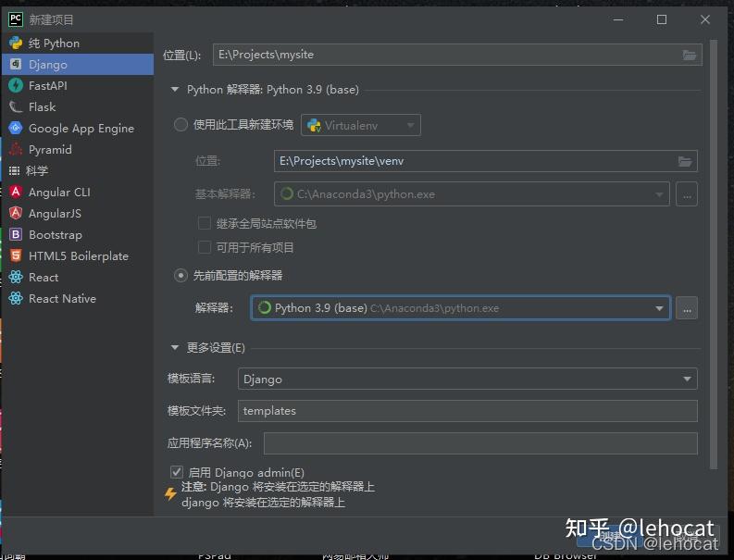This screenshot has width=734, height=560.
Task: Click the Pyramid icon
Action: [x=16, y=149]
